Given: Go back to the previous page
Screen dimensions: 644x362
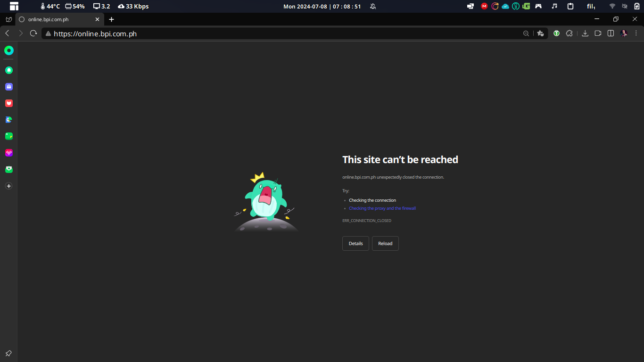Looking at the screenshot, I should point(7,33).
